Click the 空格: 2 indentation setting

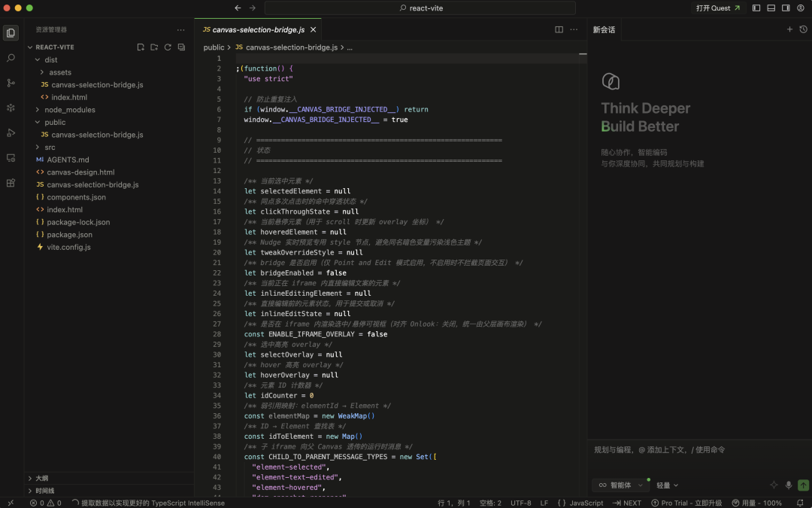(490, 503)
